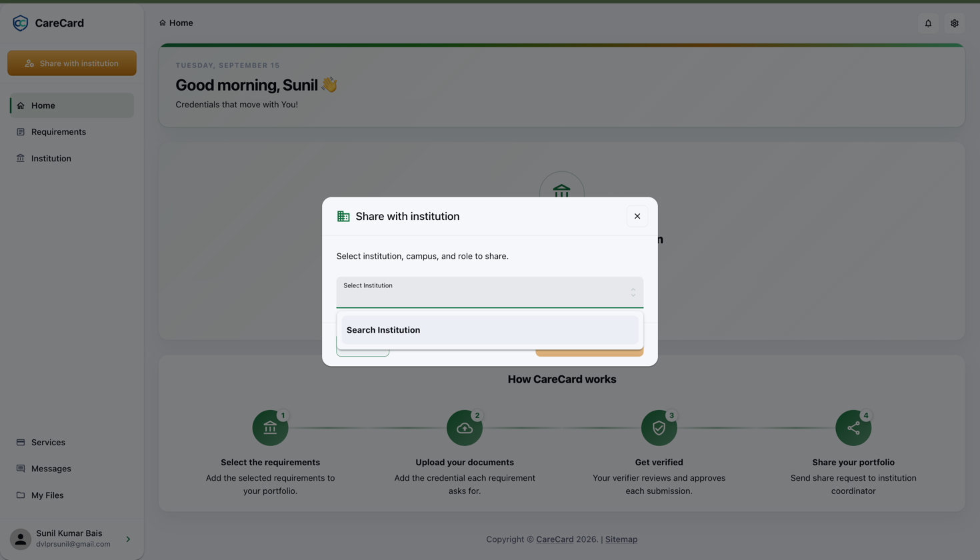The width and height of the screenshot is (980, 560).
Task: Click the step 3 verified shield icon
Action: point(659,428)
